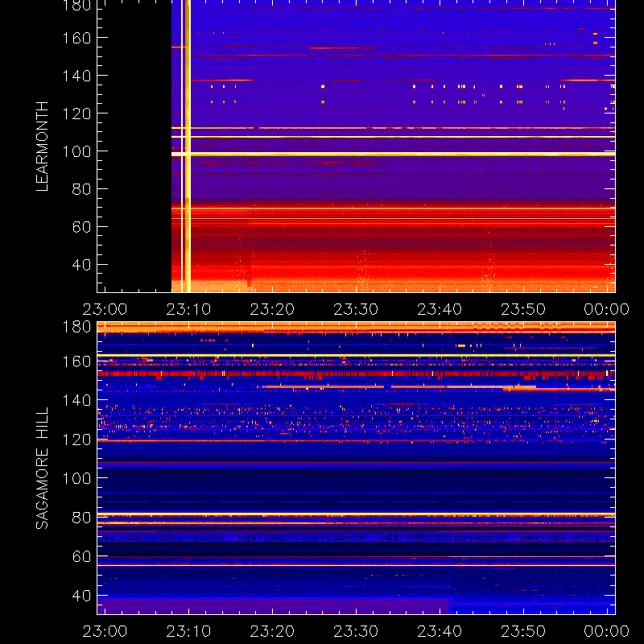Click 23:50 time label below Learmonth plot
The image size is (644, 644).
click(x=523, y=309)
